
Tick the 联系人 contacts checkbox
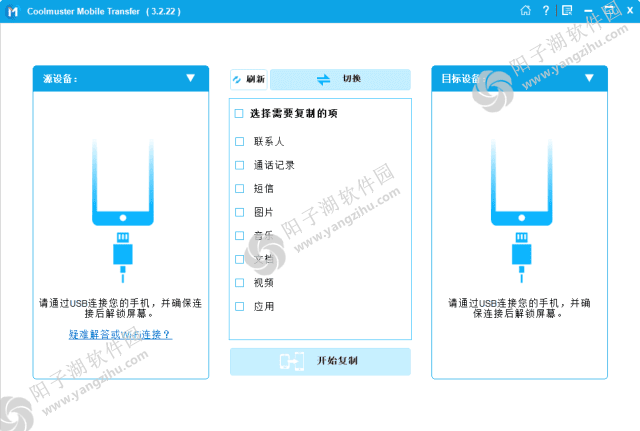240,142
